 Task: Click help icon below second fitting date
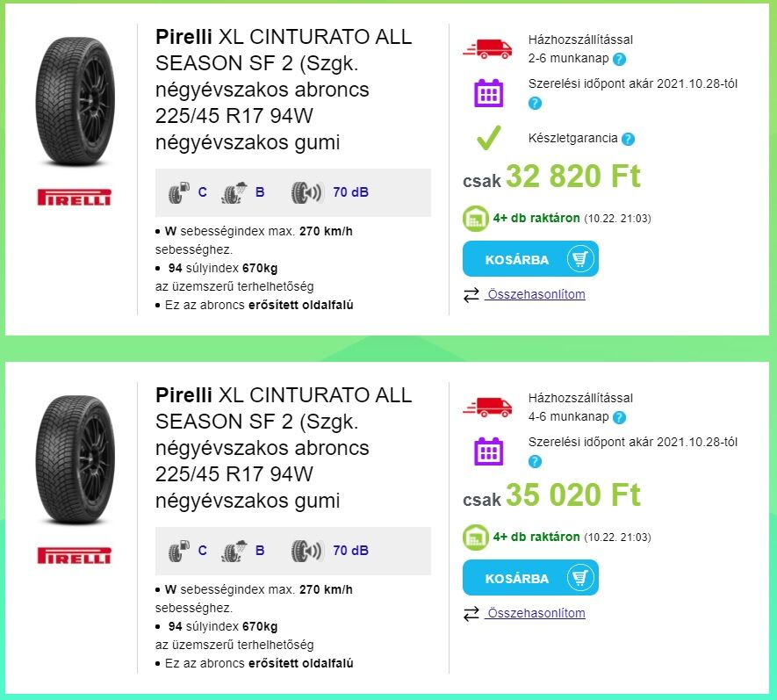535,462
